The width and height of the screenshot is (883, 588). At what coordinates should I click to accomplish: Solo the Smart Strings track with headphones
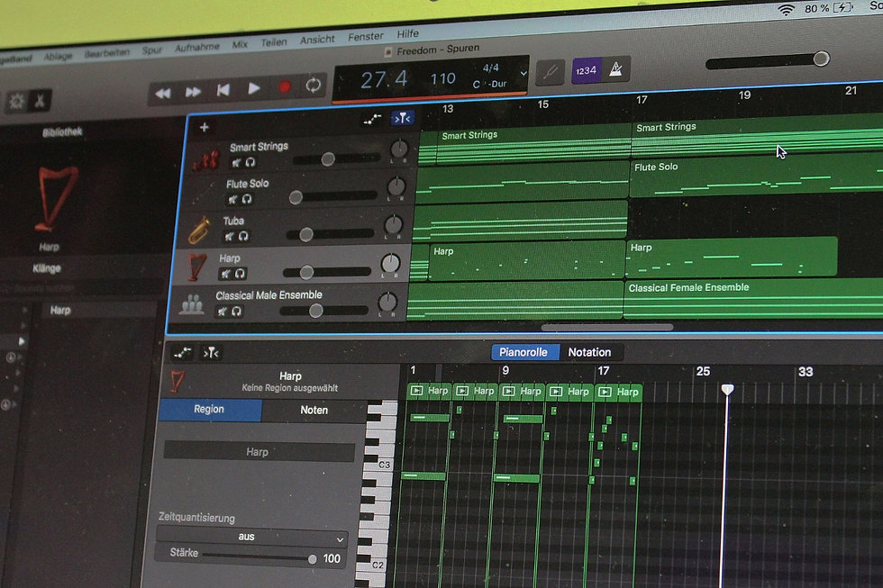pos(250,162)
